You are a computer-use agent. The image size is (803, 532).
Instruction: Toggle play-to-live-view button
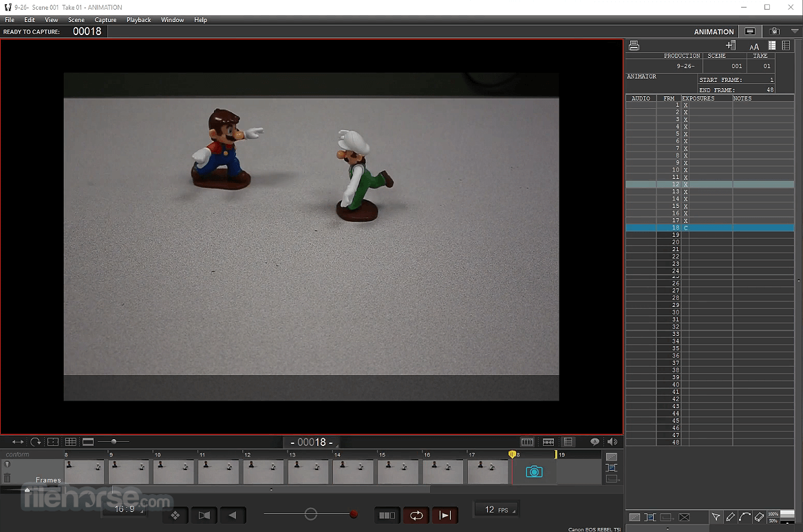click(x=445, y=515)
